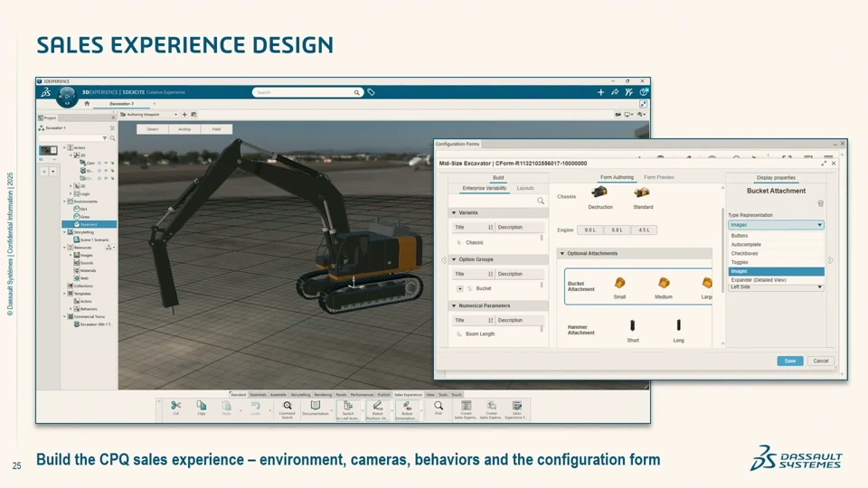This screenshot has width=868, height=488.
Task: Click Switch to Leaf Actor tool
Action: [x=347, y=410]
